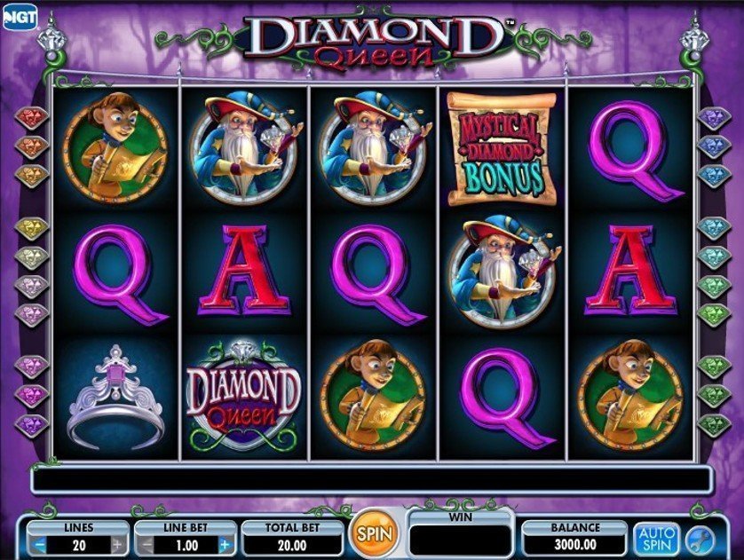Select the yellow diamond payline marker on left
This screenshot has width=744, height=560.
click(x=32, y=228)
